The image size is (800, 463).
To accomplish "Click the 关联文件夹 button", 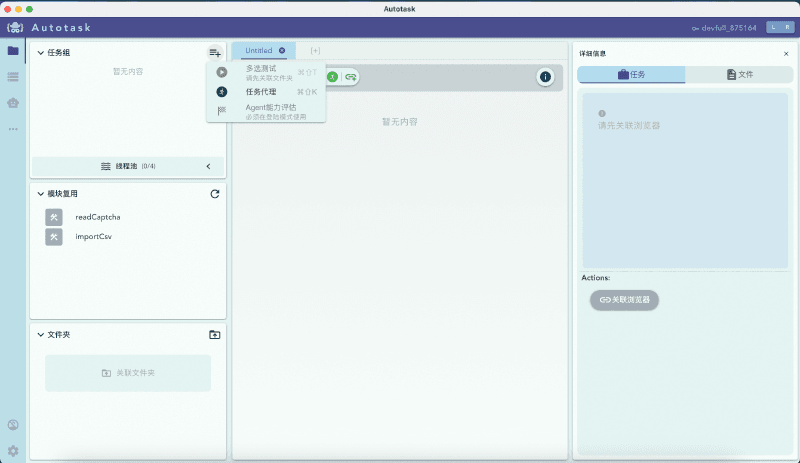I will point(128,373).
